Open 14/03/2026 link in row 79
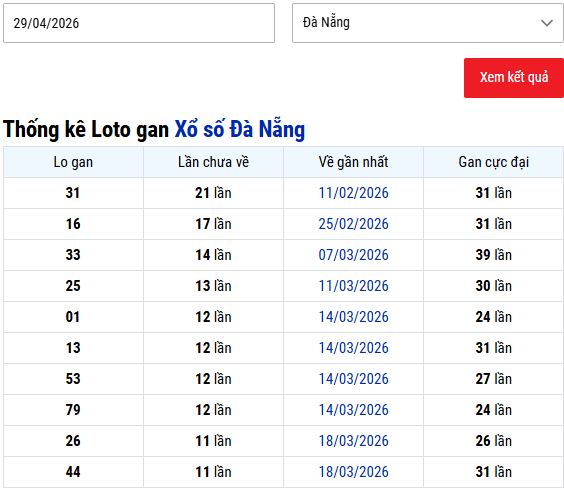The height and width of the screenshot is (494, 564). coord(354,409)
